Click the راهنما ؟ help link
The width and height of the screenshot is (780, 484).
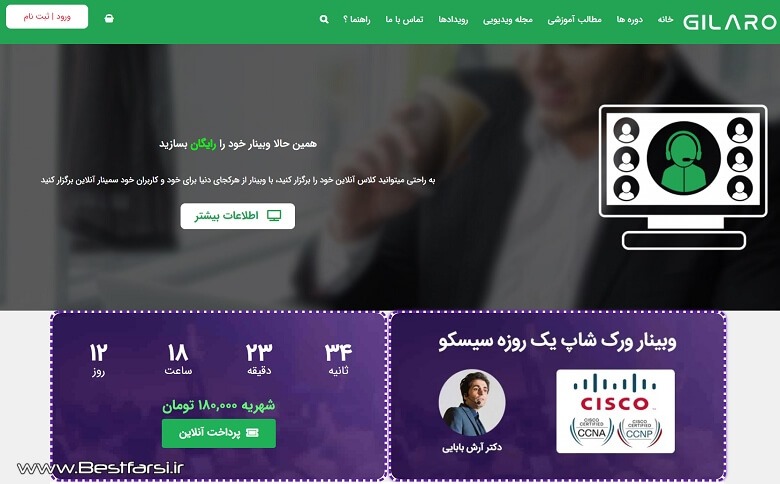click(357, 19)
